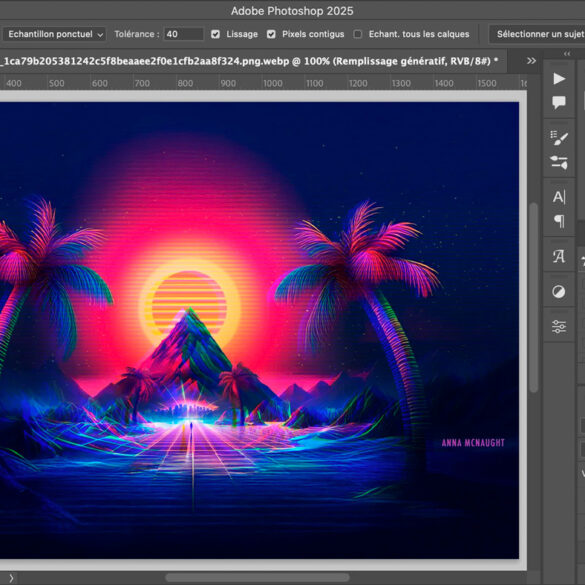
Task: Uncheck the Lissage checkbox
Action: (215, 34)
